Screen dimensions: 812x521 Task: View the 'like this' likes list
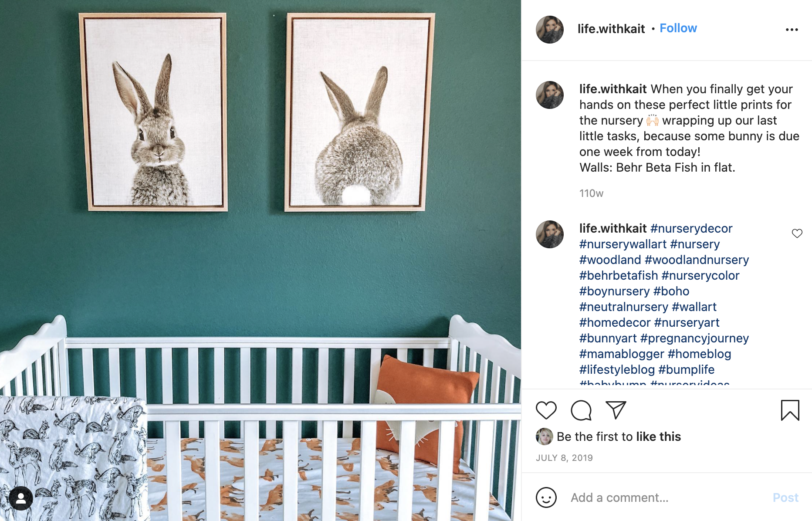(x=658, y=436)
